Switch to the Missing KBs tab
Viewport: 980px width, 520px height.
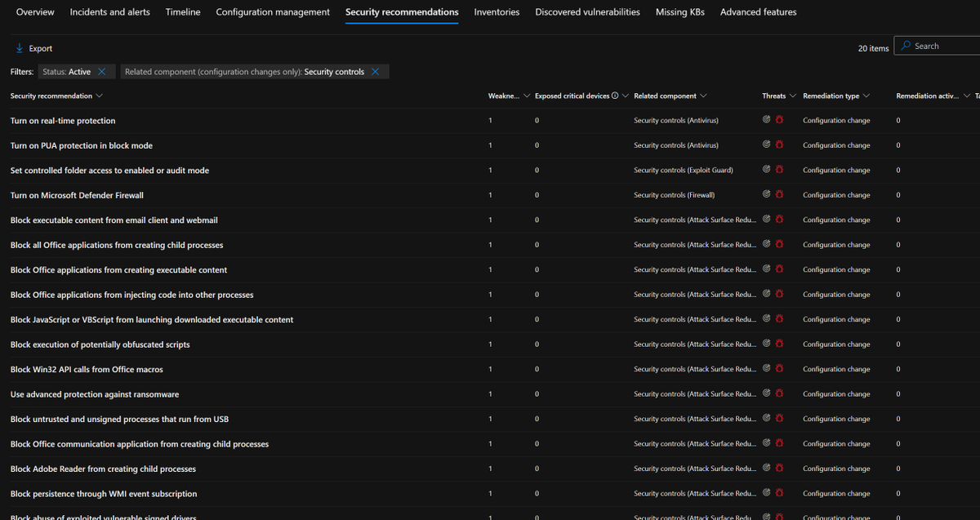[680, 12]
